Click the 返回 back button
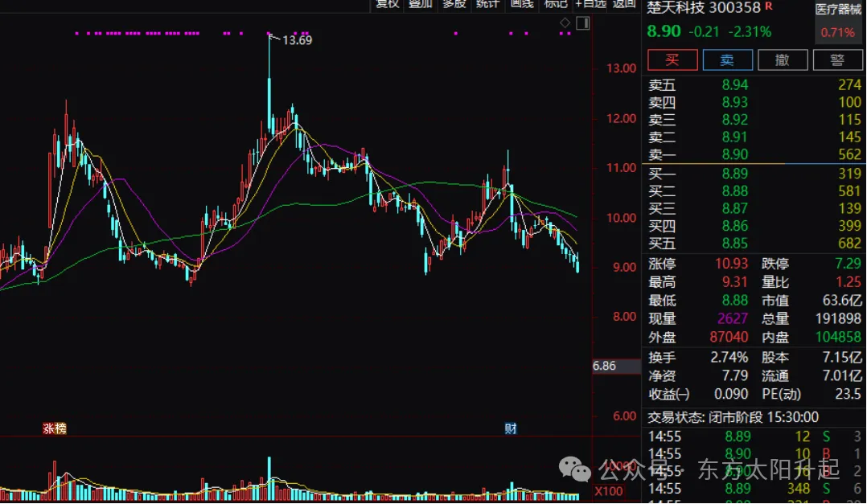Screen dimensions: 867x504 pos(624,5)
